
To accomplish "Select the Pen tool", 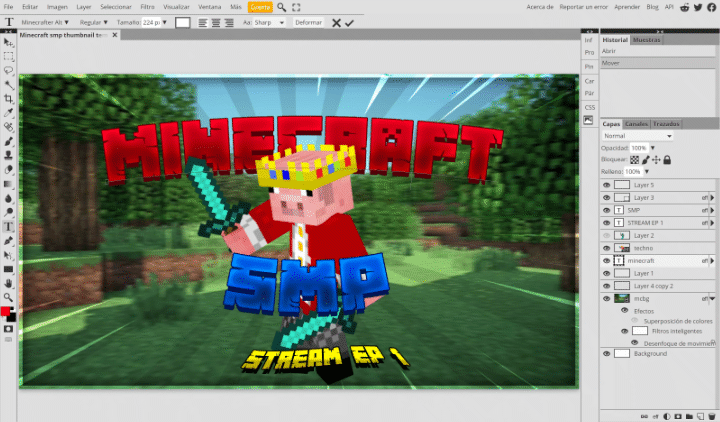I will coord(8,241).
